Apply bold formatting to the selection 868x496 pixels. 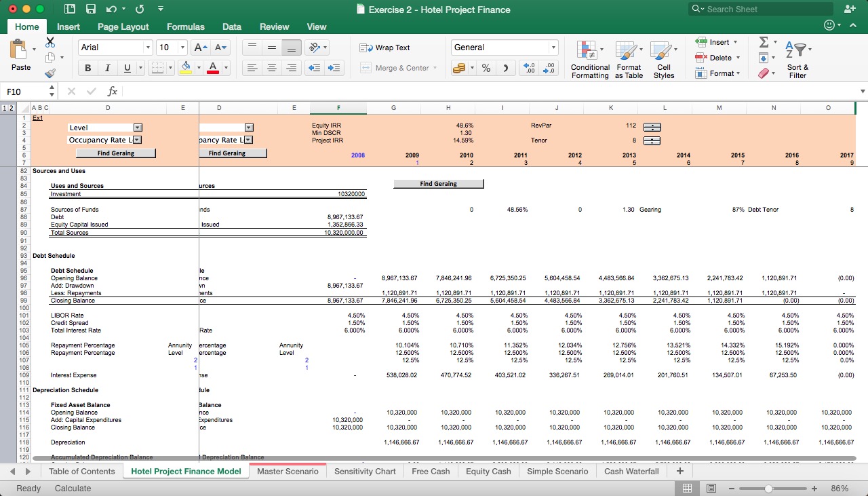pyautogui.click(x=87, y=68)
